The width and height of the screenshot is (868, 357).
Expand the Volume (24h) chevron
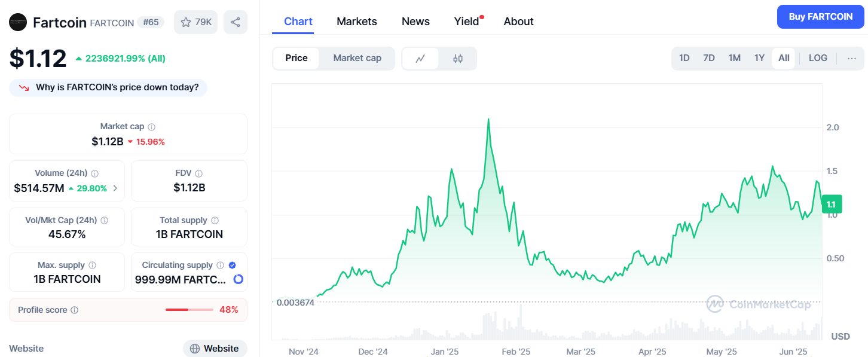point(115,188)
